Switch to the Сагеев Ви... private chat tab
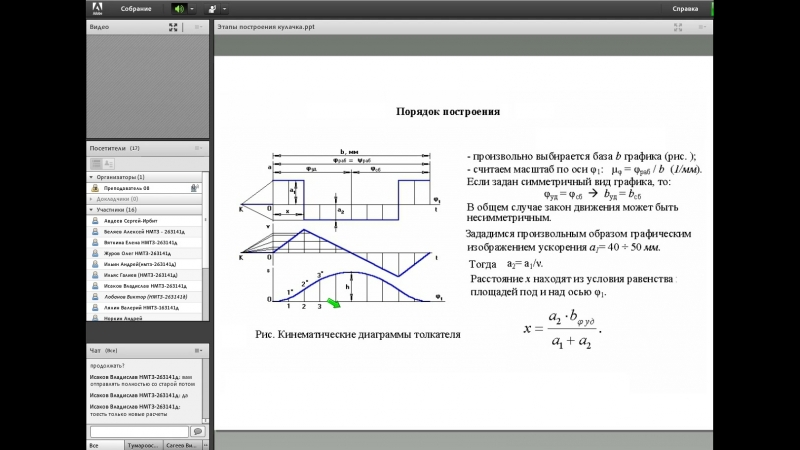 [x=182, y=445]
